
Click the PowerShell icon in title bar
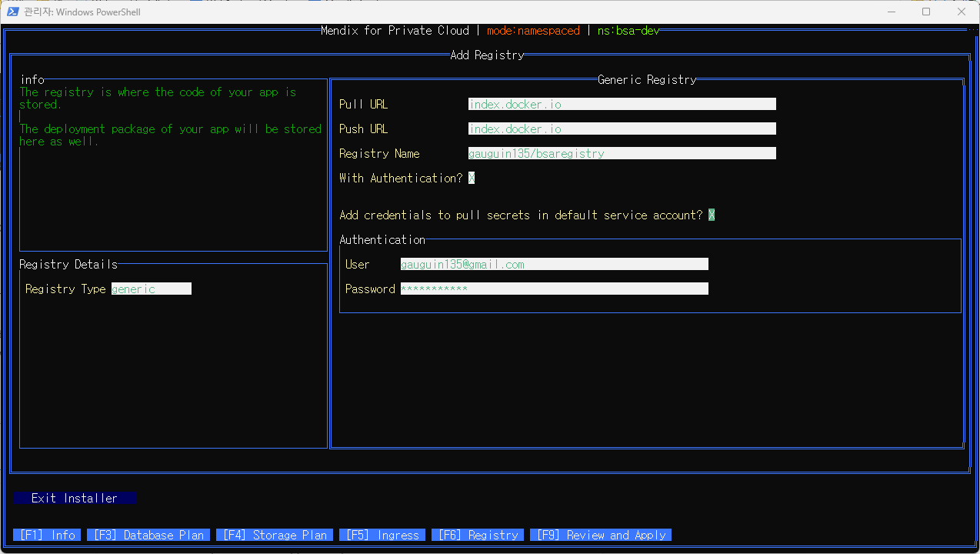point(13,12)
